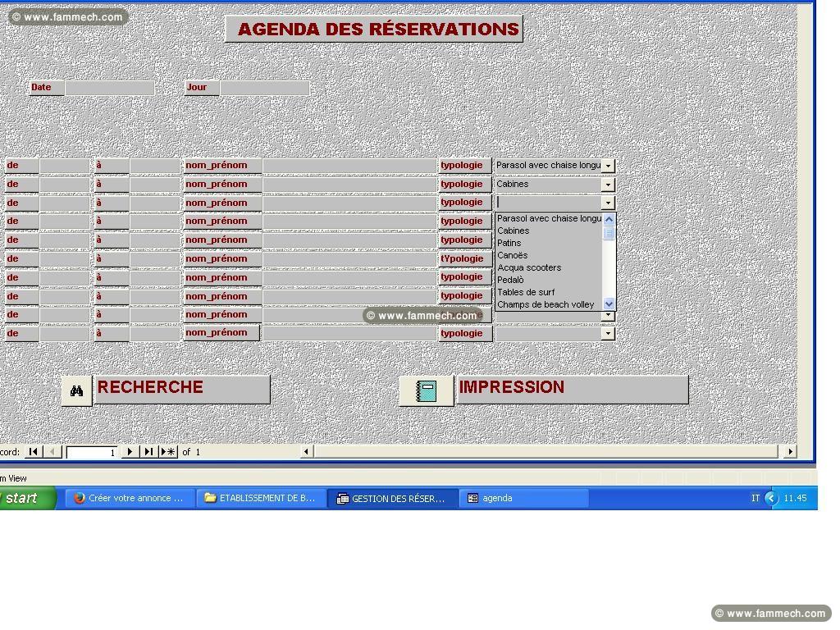Switch to agenda taskbar item
The image size is (840, 630).
point(524,498)
